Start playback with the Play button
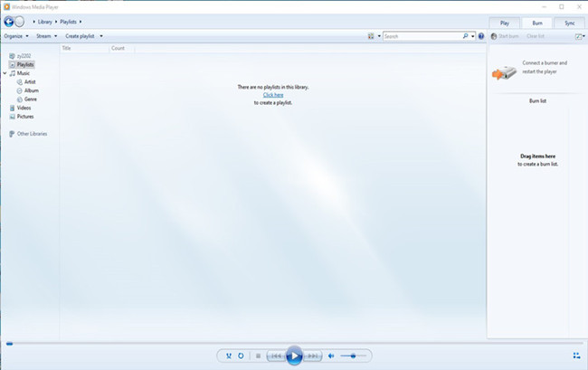 (294, 356)
